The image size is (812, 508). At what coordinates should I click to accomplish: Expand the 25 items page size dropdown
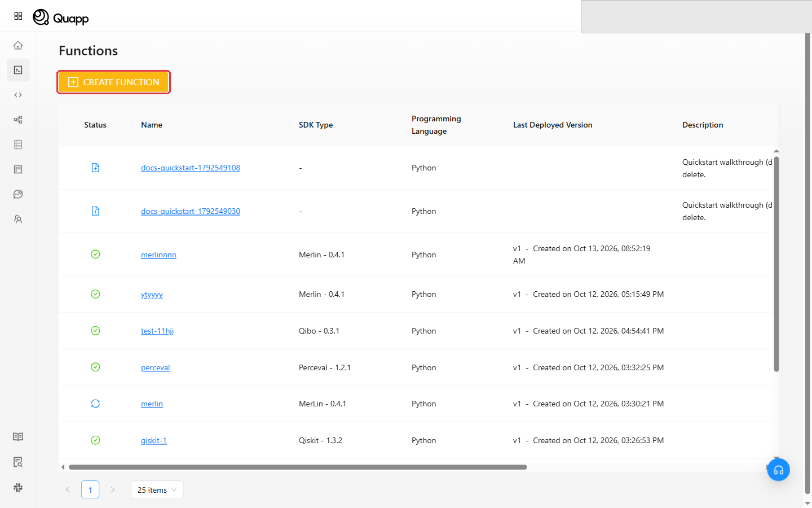[x=157, y=490]
